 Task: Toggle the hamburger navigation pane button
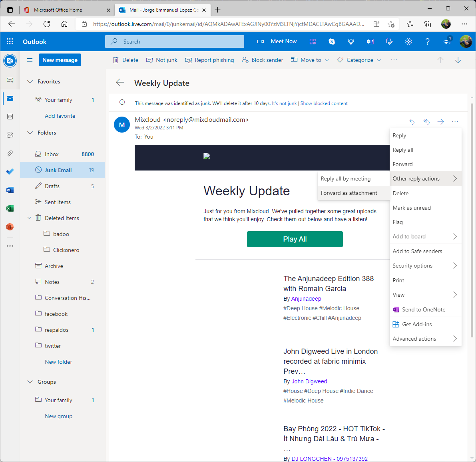point(30,60)
